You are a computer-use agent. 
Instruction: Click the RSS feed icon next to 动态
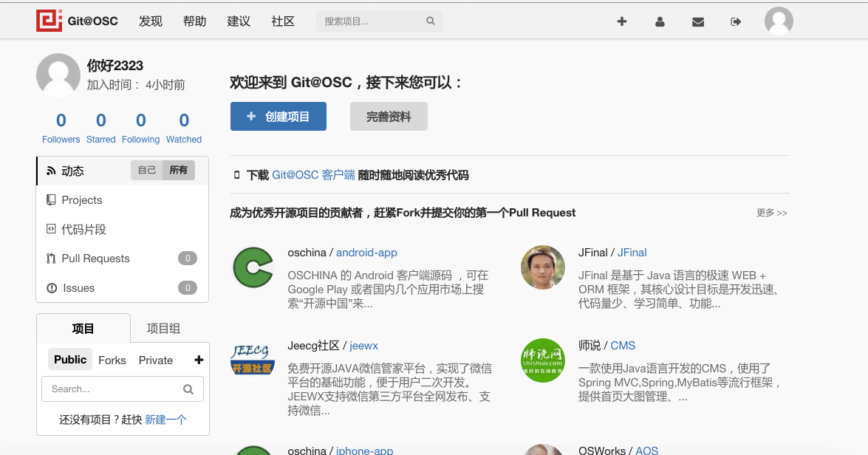click(51, 171)
